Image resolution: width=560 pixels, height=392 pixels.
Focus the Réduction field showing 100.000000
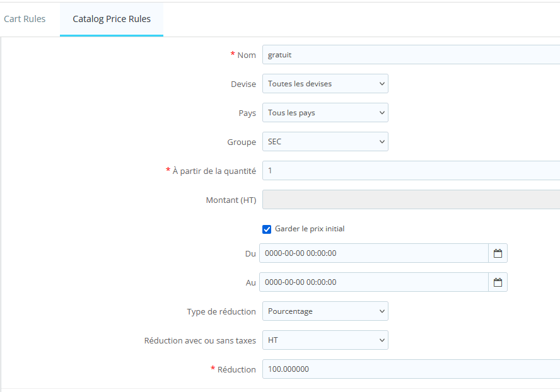click(x=410, y=369)
